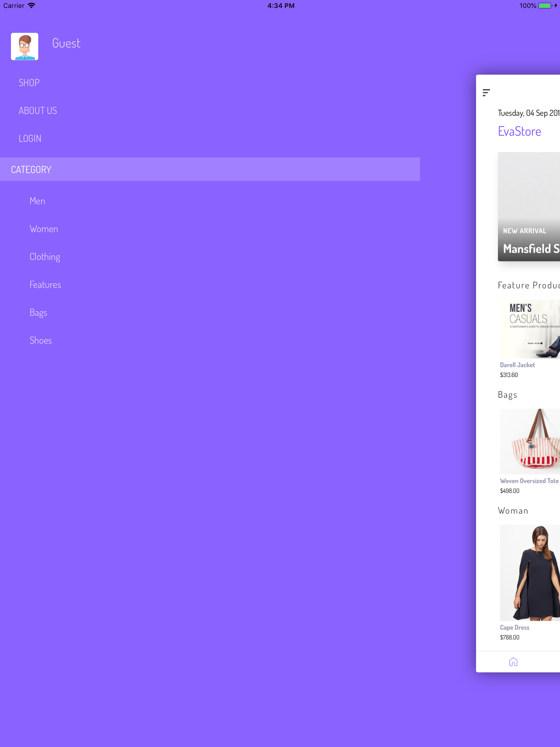Image resolution: width=560 pixels, height=747 pixels.
Task: Tap the EvaStore title
Action: point(519,131)
